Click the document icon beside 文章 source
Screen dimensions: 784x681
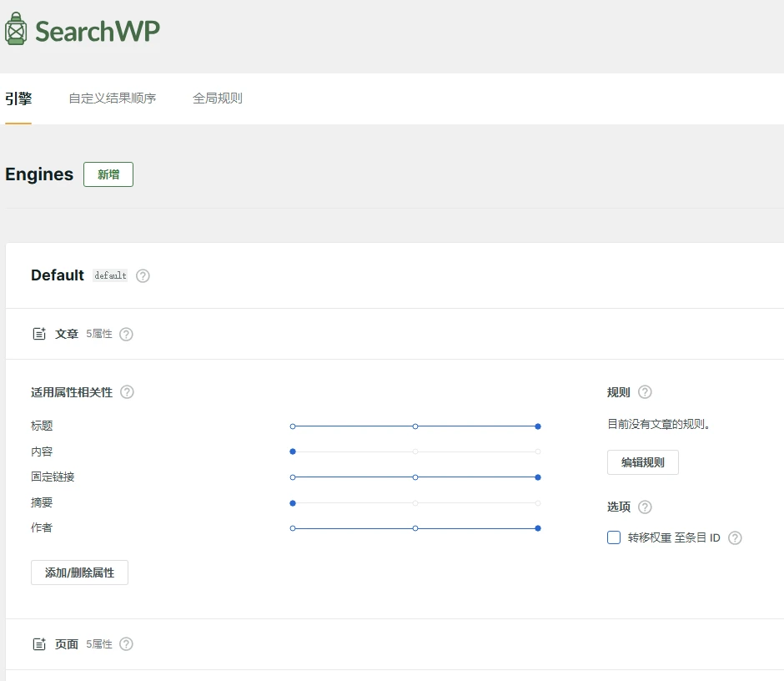tap(38, 333)
